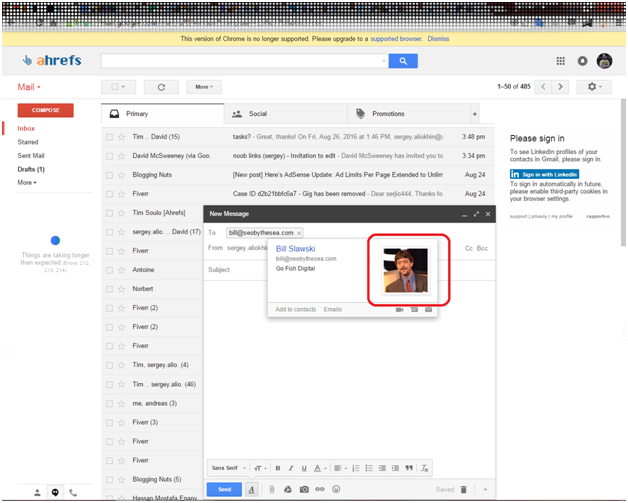This screenshot has height=503, width=628.
Task: Star the David McSweeney email
Action: click(121, 156)
